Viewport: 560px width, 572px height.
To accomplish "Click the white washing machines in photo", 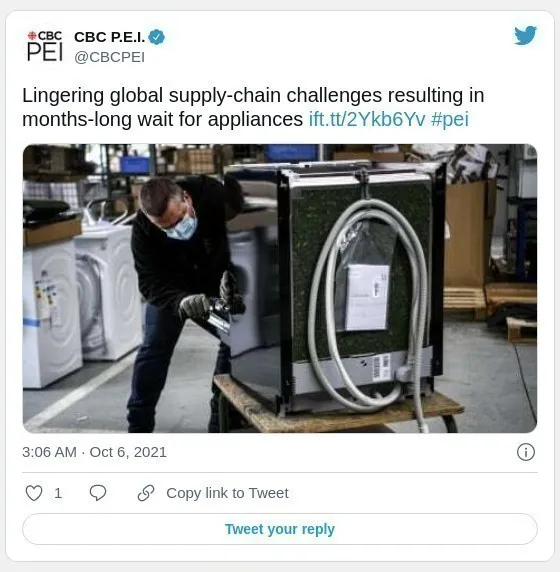I will coord(82,303).
